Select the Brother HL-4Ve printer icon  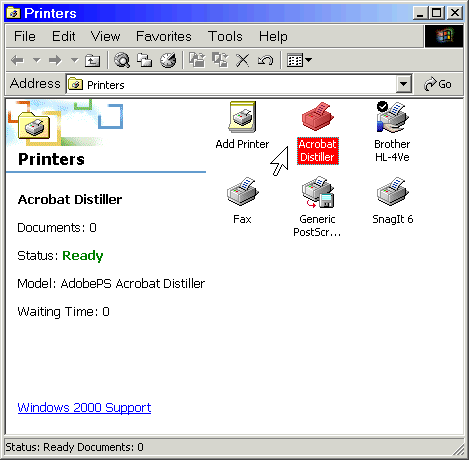[392, 117]
